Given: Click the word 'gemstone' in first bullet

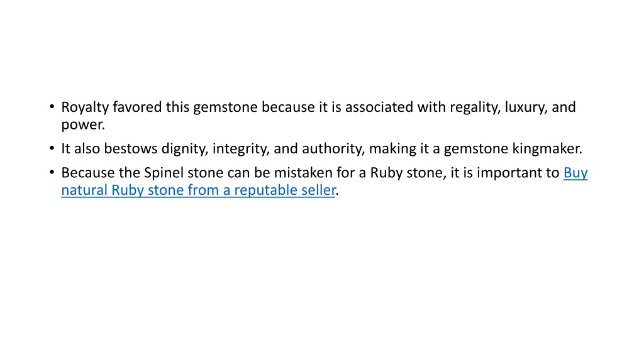Looking at the screenshot, I should 226,107.
